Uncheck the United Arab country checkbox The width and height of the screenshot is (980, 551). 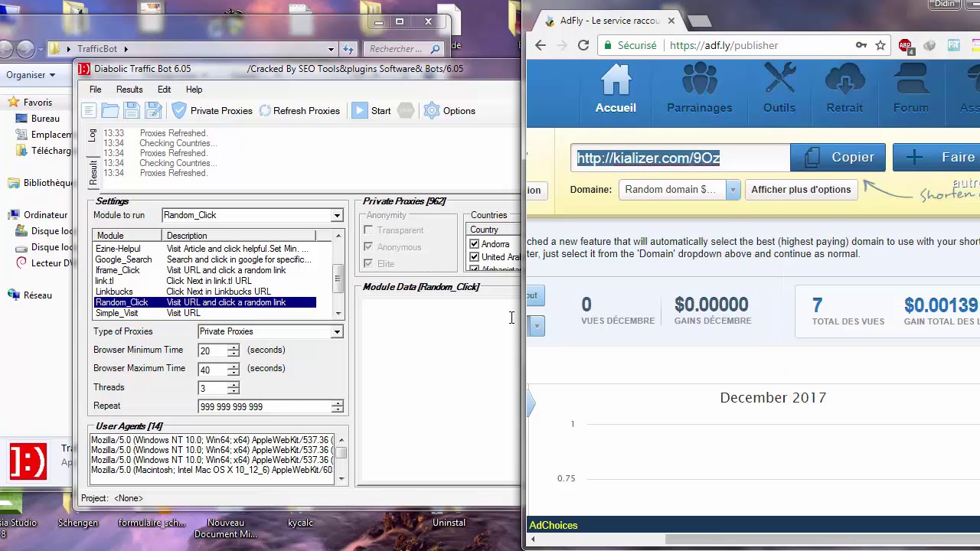(474, 257)
